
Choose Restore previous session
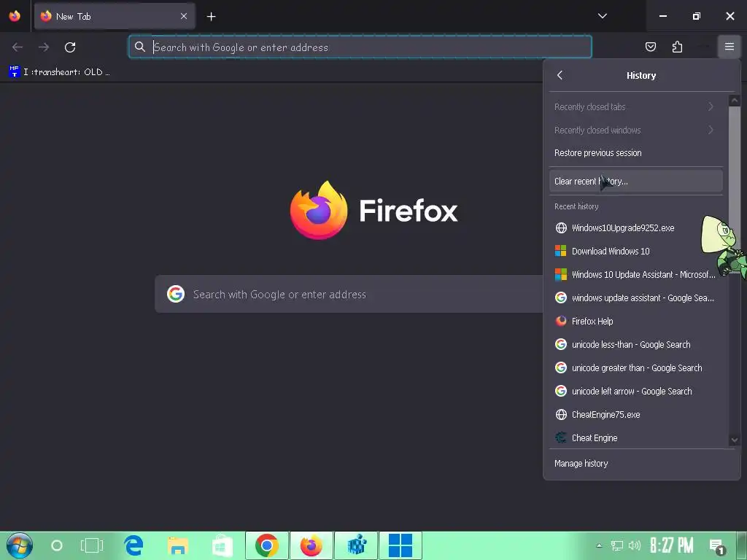tap(636, 153)
